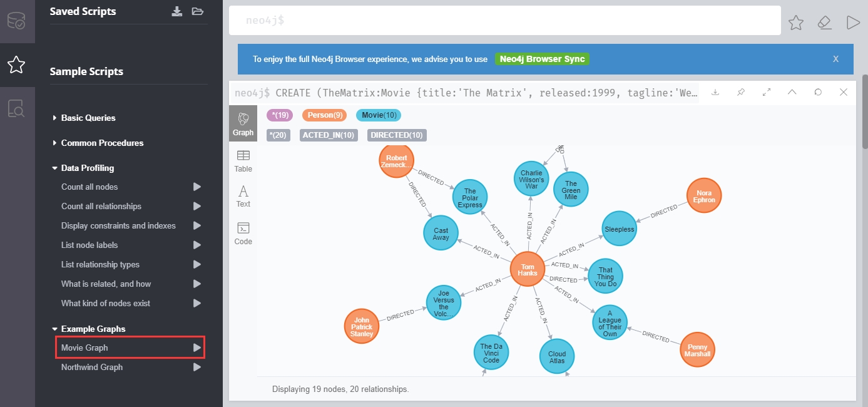
Task: Click the folder icon beside Saved Scripts
Action: 198,11
